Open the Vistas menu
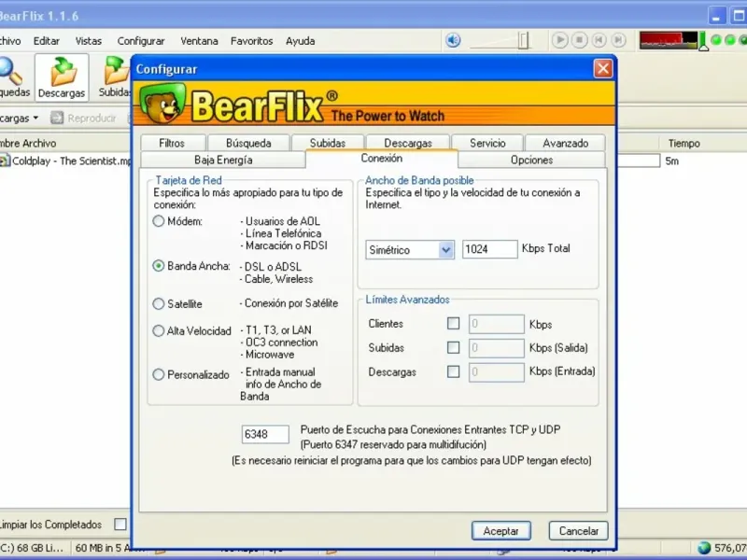The image size is (747, 560). click(89, 41)
